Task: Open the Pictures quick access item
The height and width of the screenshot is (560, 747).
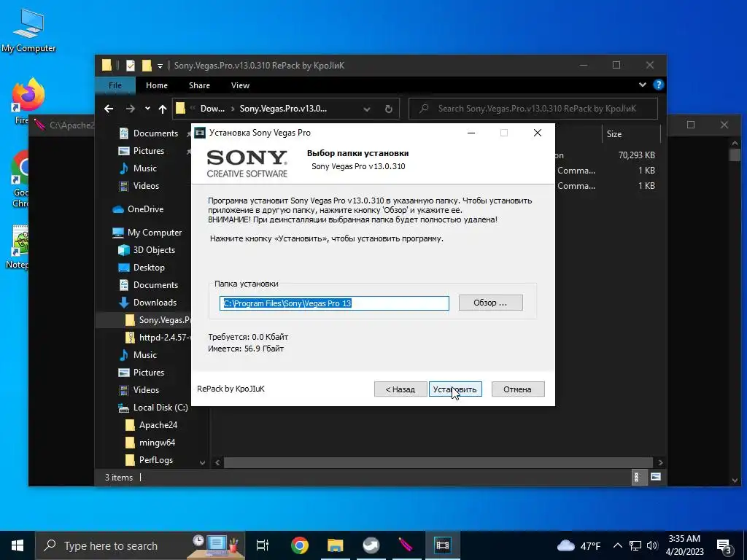Action: (x=148, y=150)
